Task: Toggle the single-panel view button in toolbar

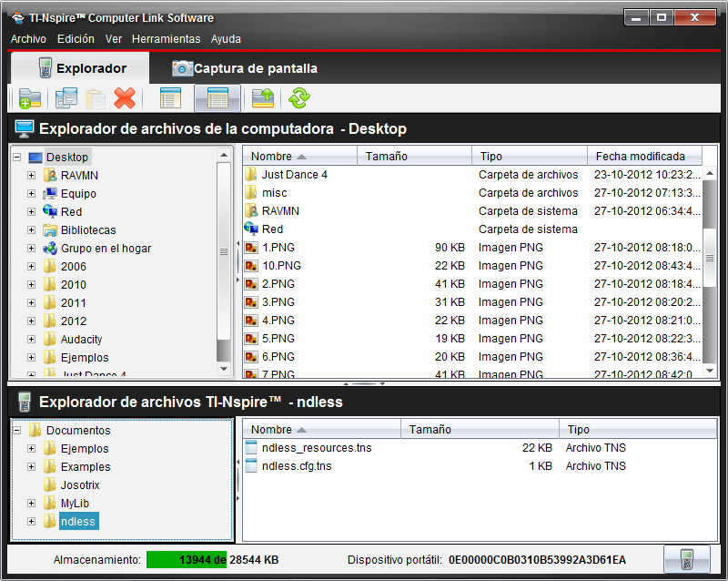Action: click(x=170, y=98)
